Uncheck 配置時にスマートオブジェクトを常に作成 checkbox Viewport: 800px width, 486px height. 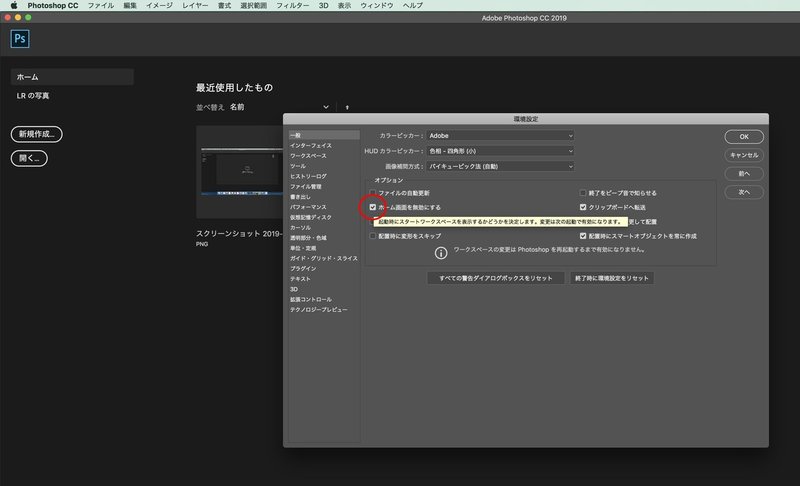click(x=583, y=236)
